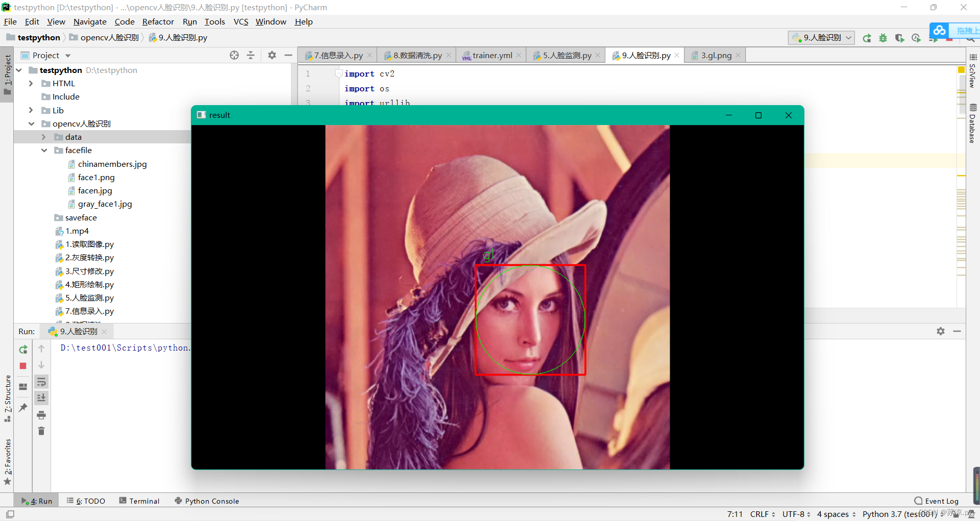This screenshot has height=521, width=980.
Task: Open the 6: TODO tool window
Action: click(x=86, y=501)
